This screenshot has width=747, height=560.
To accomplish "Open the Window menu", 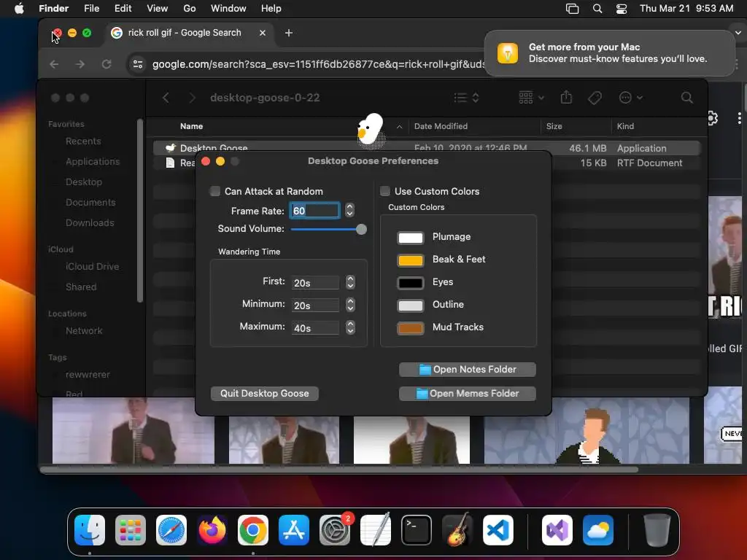I will point(228,9).
